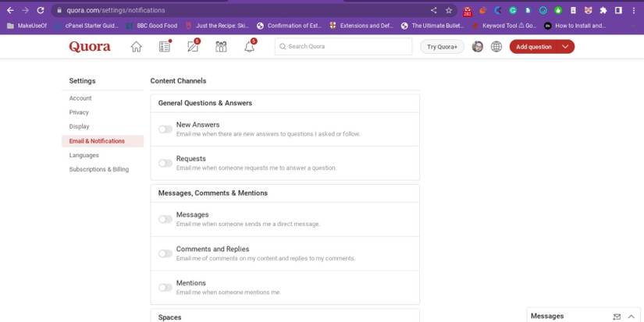Toggle Messages email switch
This screenshot has width=644, height=322.
165,219
